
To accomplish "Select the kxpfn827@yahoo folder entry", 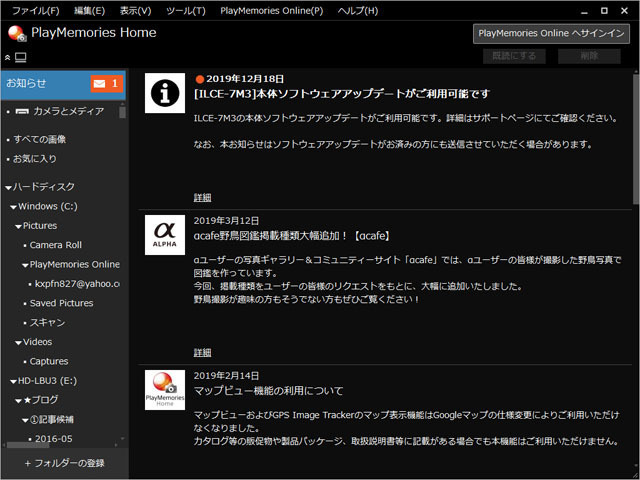I will [77, 284].
